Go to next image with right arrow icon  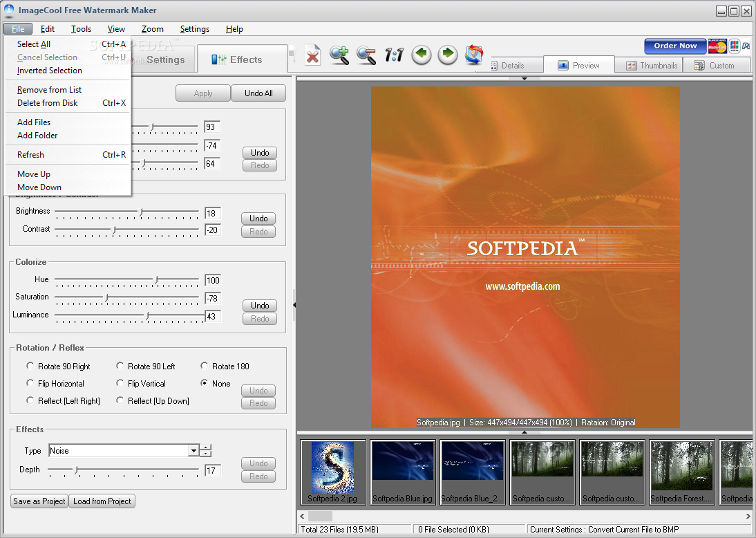click(447, 55)
